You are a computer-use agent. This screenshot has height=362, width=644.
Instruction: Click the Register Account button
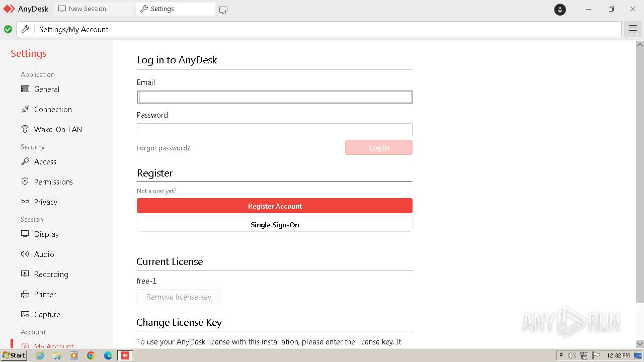[x=275, y=206]
